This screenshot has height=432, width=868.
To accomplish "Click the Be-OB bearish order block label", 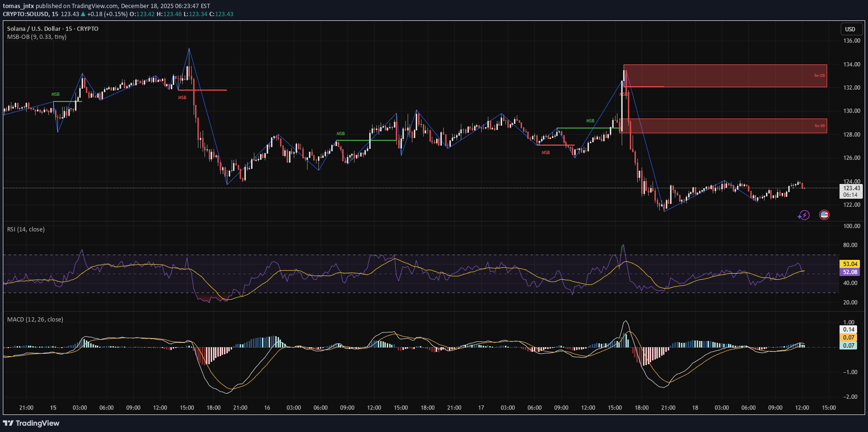I will point(819,75).
